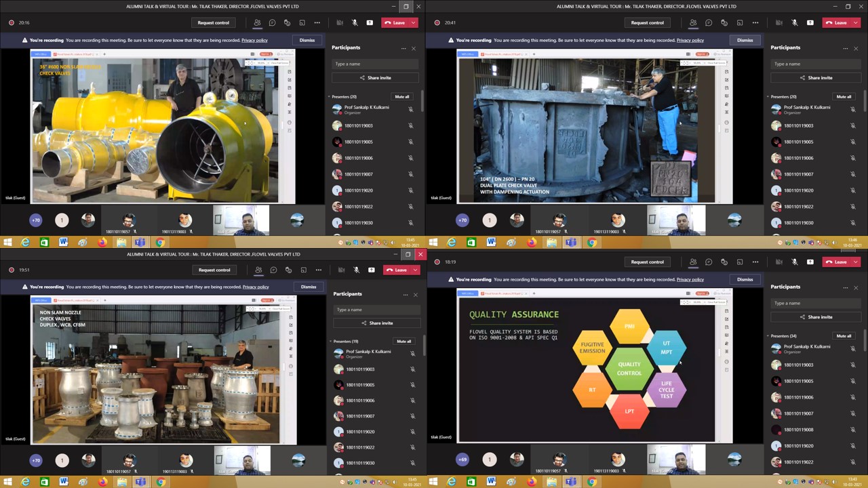The image size is (868, 488).
Task: Toggle the microphone in the 20:16 meeting
Action: [355, 22]
